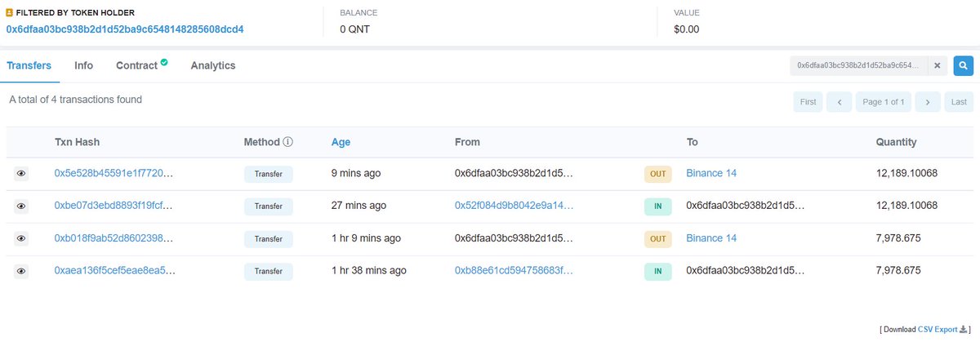Screen dimensions: 980x355
Task: Click the Contract verified green check badge
Action: tap(164, 62)
